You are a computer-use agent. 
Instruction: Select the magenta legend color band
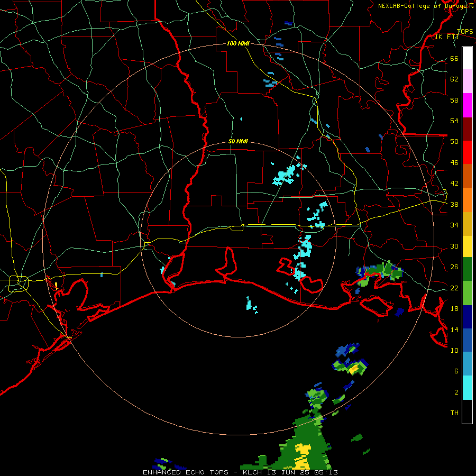(467, 105)
